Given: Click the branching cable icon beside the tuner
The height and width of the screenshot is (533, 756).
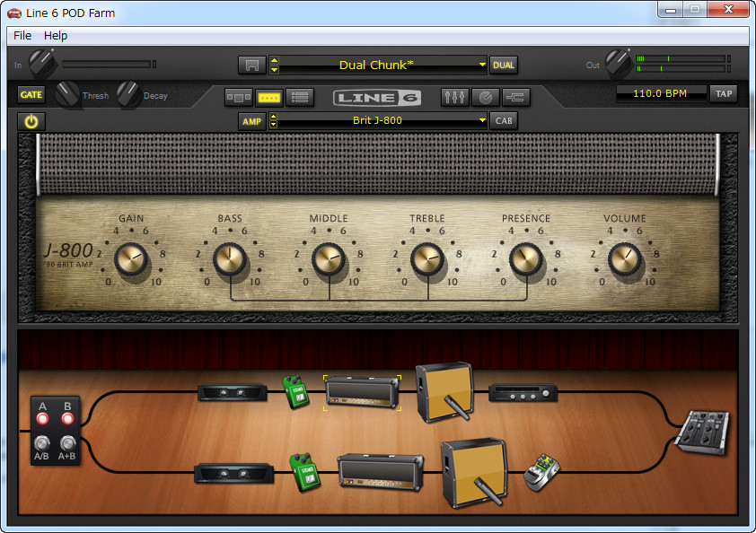Looking at the screenshot, I should (x=516, y=97).
